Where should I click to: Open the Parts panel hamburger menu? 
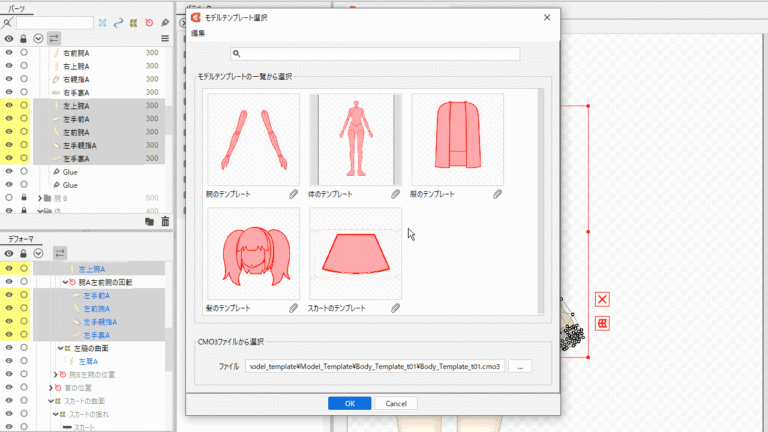tap(165, 39)
